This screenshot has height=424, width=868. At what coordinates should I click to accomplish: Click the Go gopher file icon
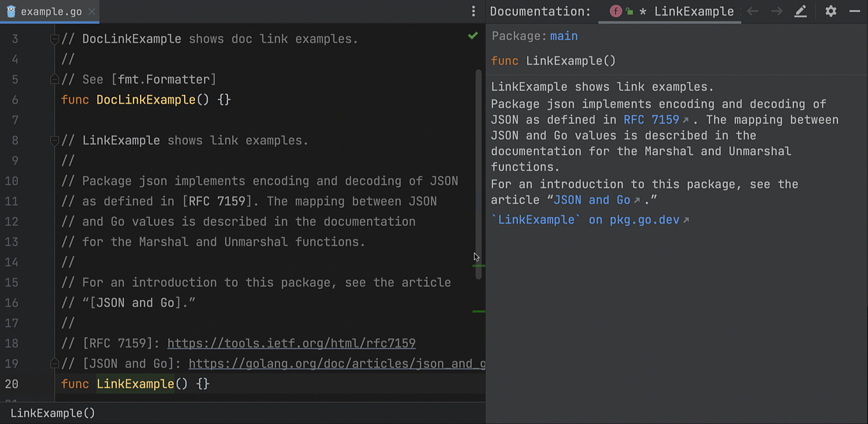(x=11, y=12)
